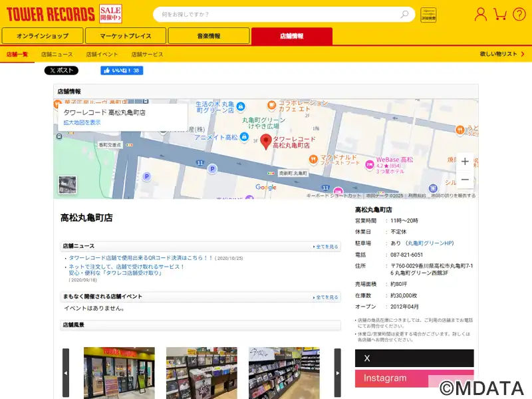This screenshot has width=532, height=399.
Task: Click 全てを見る for store events
Action: (x=325, y=297)
